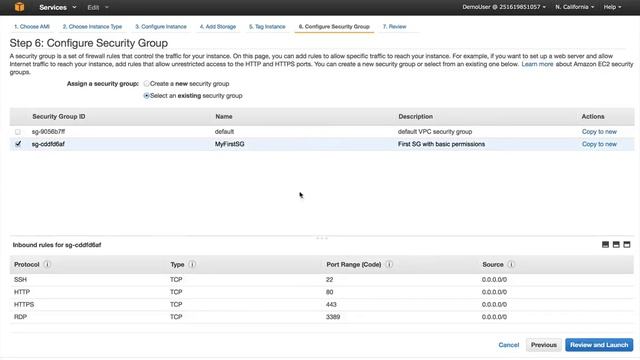Click the MyFirstSG name cell
Screen dimensions: 640x360
(x=229, y=144)
